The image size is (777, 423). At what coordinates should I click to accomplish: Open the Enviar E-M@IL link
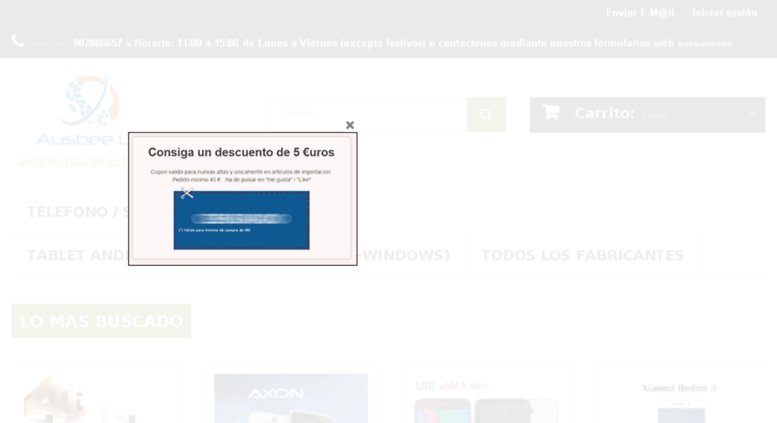pyautogui.click(x=641, y=13)
